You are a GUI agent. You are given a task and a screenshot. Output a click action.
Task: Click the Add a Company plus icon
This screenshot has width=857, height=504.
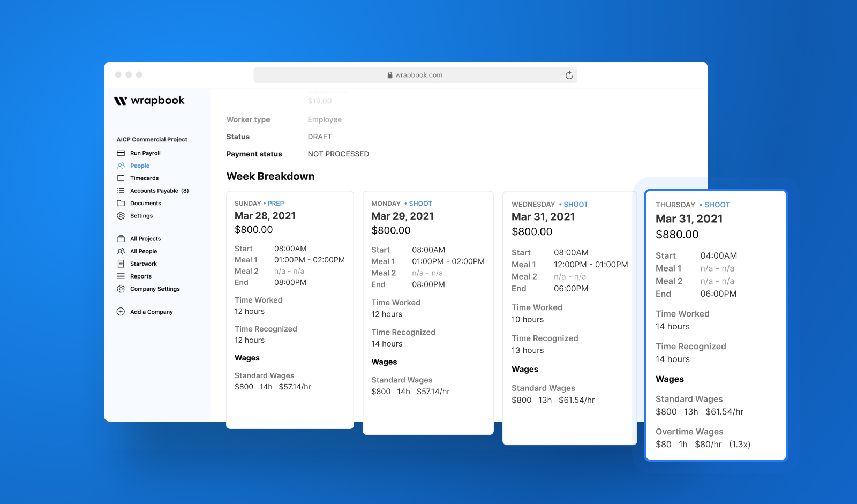[121, 312]
